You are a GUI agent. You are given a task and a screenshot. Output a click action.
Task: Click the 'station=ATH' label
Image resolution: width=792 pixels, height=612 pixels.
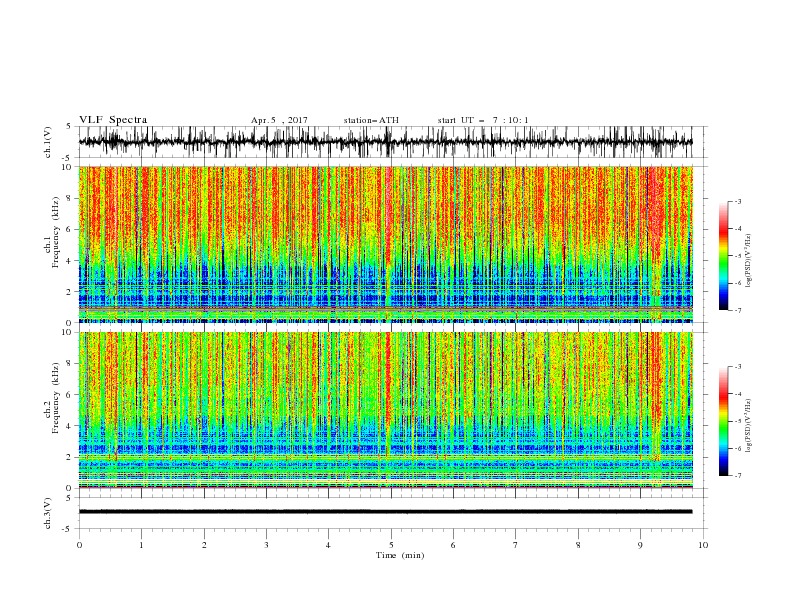(x=371, y=120)
